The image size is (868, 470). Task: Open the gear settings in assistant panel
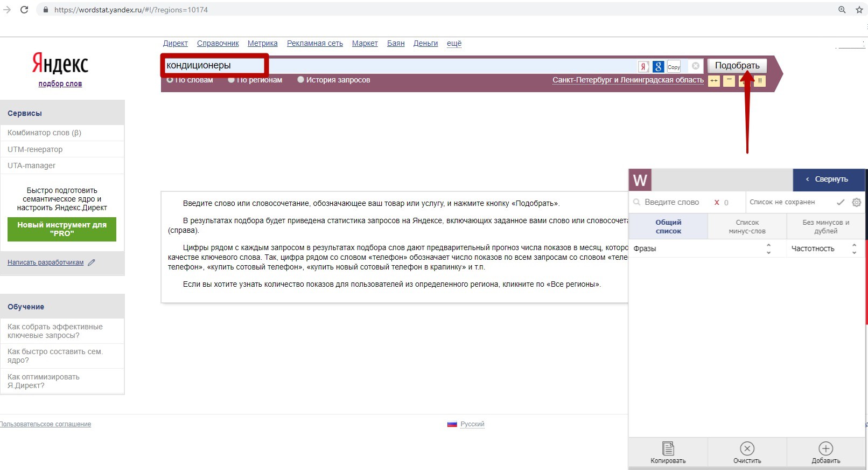click(857, 202)
